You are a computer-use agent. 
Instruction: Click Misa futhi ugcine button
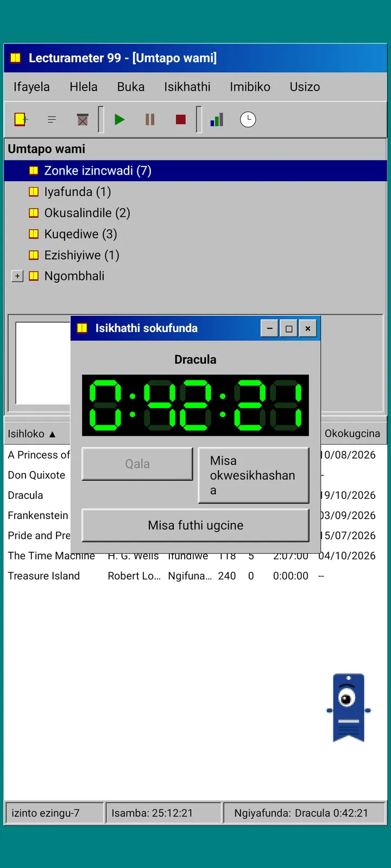[195, 525]
